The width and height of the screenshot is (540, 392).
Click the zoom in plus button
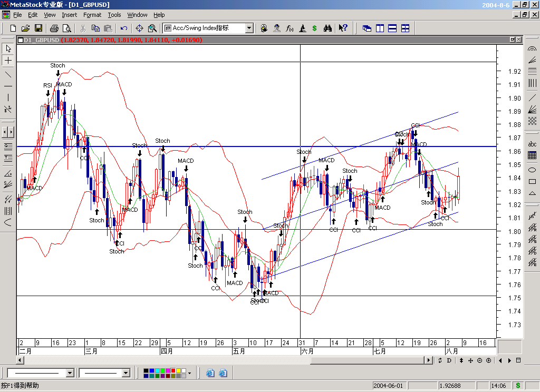click(x=488, y=360)
